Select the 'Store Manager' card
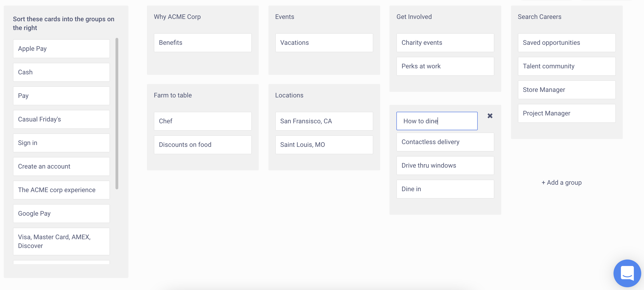 pos(566,90)
